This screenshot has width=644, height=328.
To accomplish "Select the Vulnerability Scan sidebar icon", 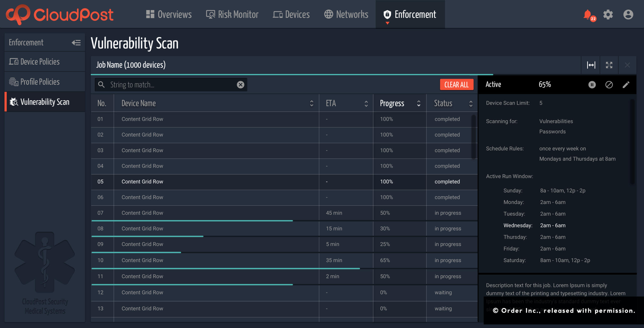I will click(14, 102).
